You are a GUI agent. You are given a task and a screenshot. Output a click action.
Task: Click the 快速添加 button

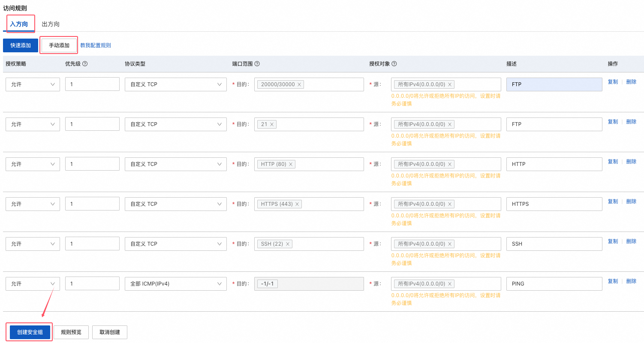click(x=21, y=45)
